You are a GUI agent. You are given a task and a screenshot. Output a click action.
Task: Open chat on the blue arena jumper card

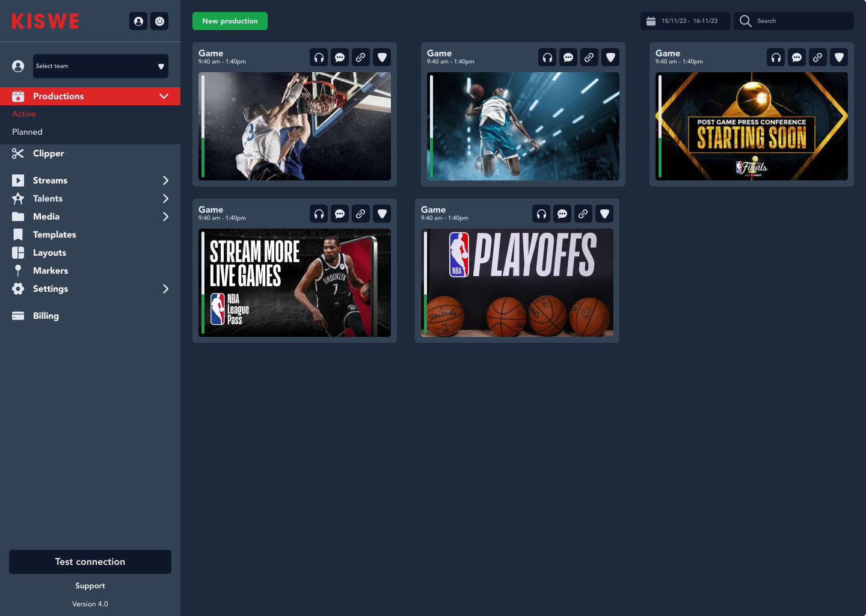tap(568, 57)
